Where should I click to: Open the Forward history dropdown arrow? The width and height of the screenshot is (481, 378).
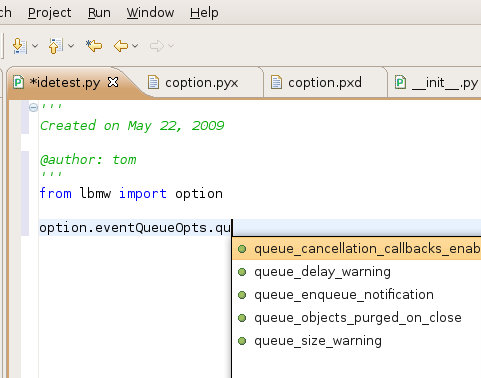click(x=171, y=46)
